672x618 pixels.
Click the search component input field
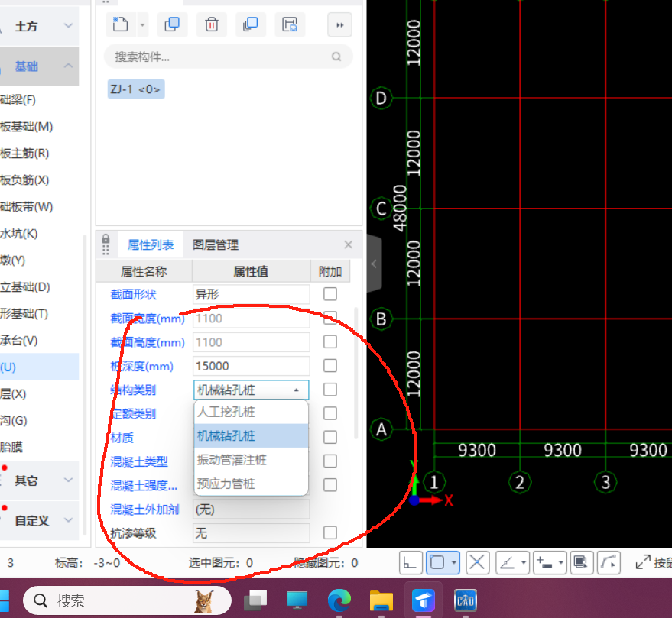tap(228, 57)
